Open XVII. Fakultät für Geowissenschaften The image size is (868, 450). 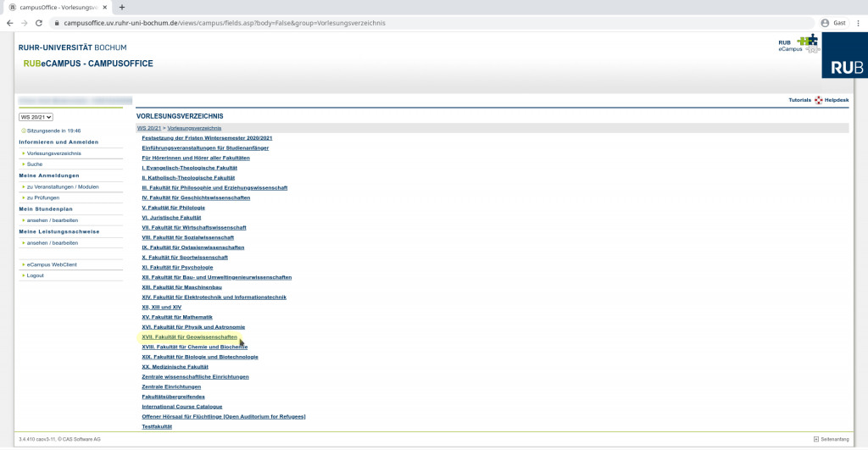point(189,337)
